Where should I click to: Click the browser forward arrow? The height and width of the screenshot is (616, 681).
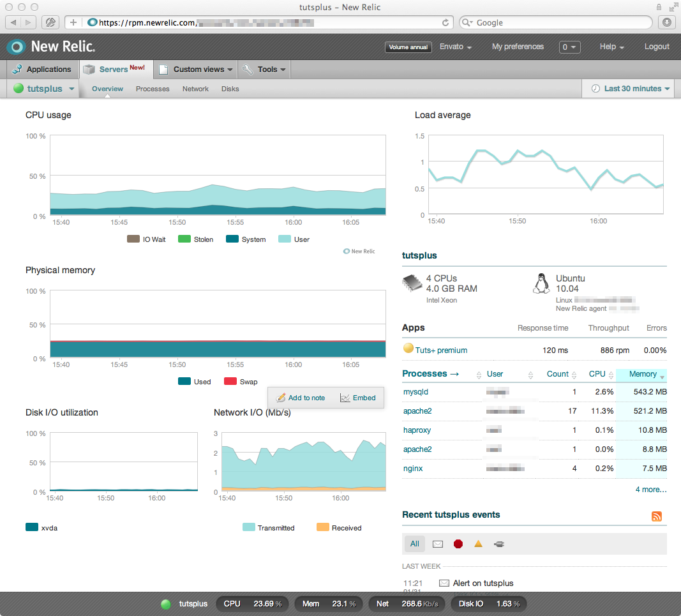pyautogui.click(x=28, y=22)
